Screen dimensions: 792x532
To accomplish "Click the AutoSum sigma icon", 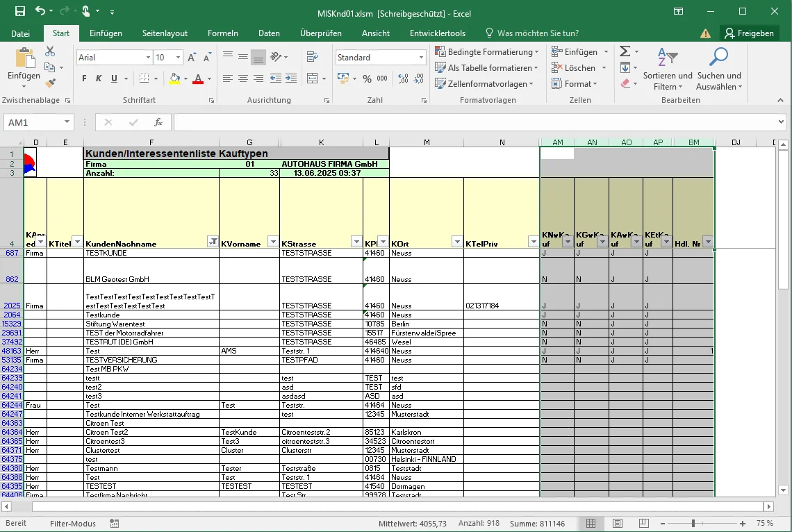I will click(x=625, y=51).
